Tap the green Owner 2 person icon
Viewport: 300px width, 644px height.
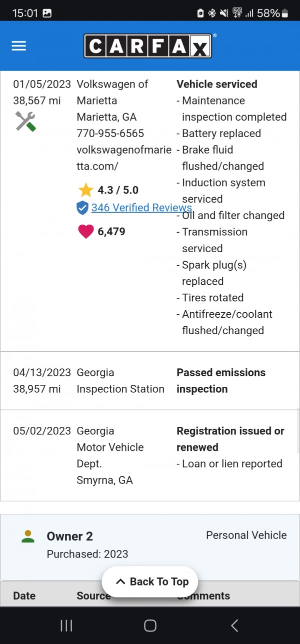(28, 536)
